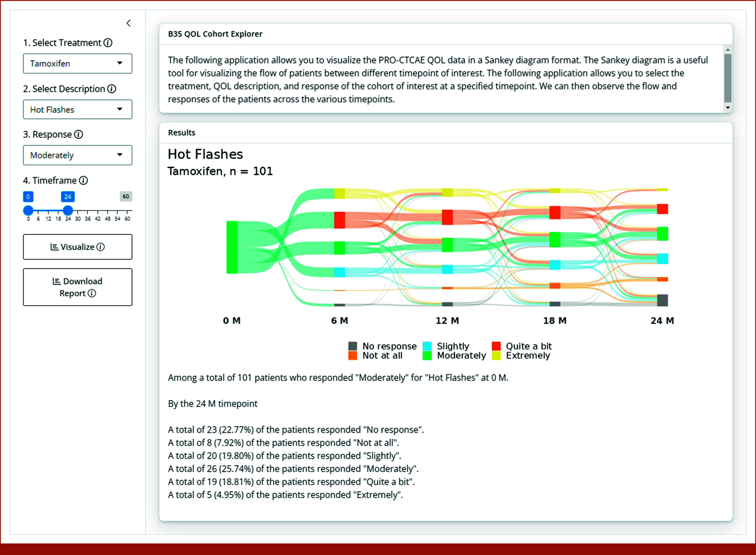Click the Download Report button
Viewport: 756px width, 555px height.
click(x=78, y=287)
